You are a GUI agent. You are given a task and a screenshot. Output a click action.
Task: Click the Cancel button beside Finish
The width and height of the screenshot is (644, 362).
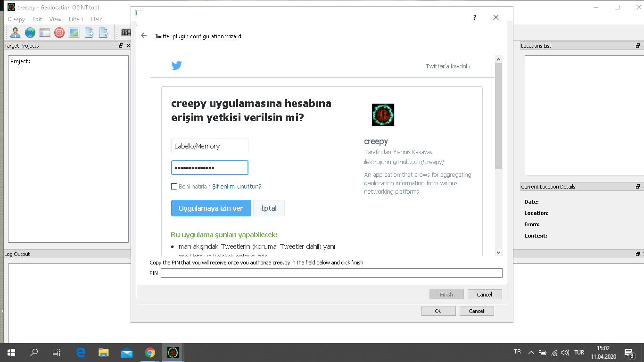pyautogui.click(x=485, y=295)
